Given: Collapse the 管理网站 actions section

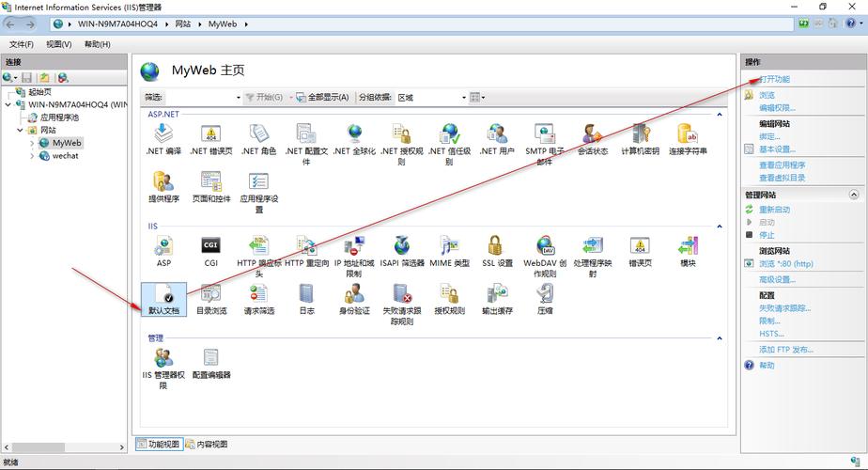Looking at the screenshot, I should pos(854,195).
